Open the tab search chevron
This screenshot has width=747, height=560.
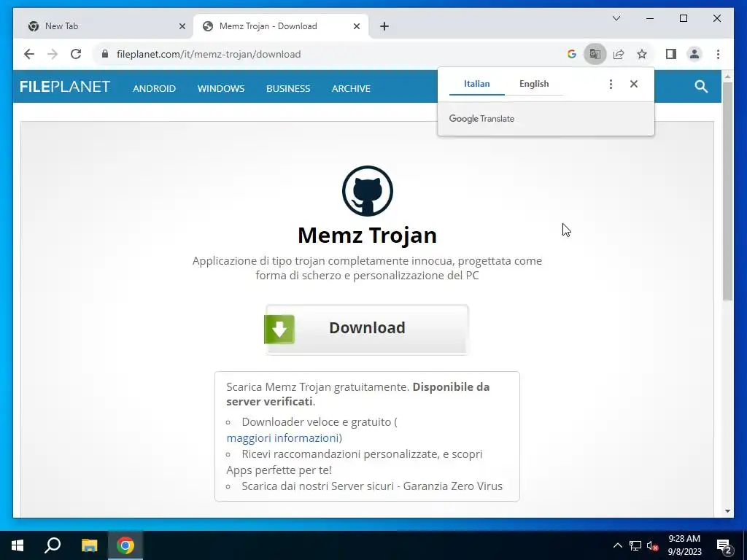[616, 18]
